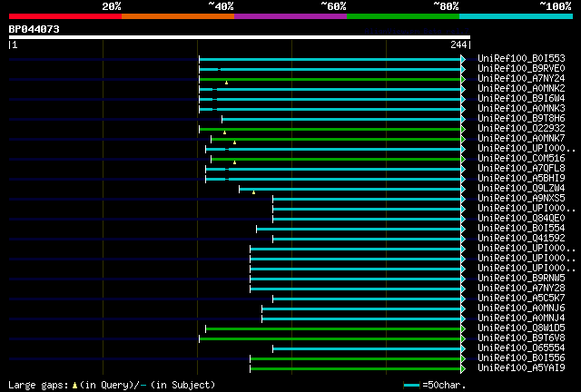Click the cyan alignment bar for UniRef100_Q9LZW4
The image size is (581, 392).
[350, 190]
